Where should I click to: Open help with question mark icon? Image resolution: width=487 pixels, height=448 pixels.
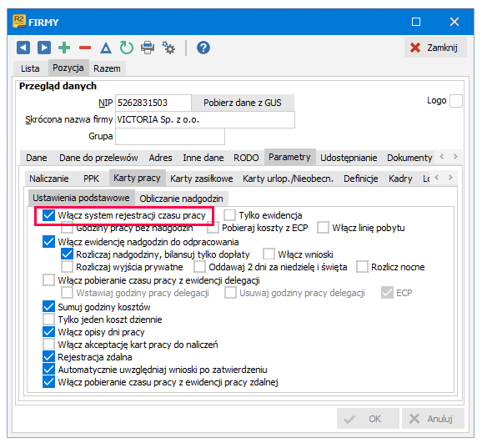click(x=203, y=48)
